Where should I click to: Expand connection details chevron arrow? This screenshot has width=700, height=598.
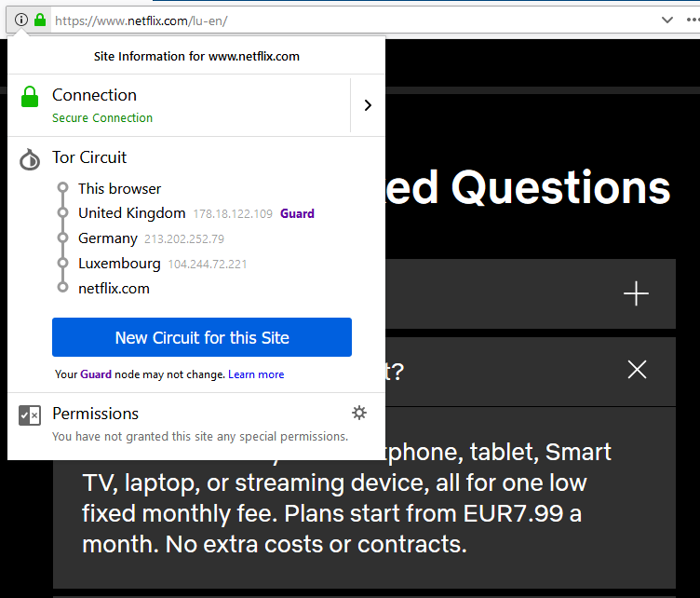point(368,105)
